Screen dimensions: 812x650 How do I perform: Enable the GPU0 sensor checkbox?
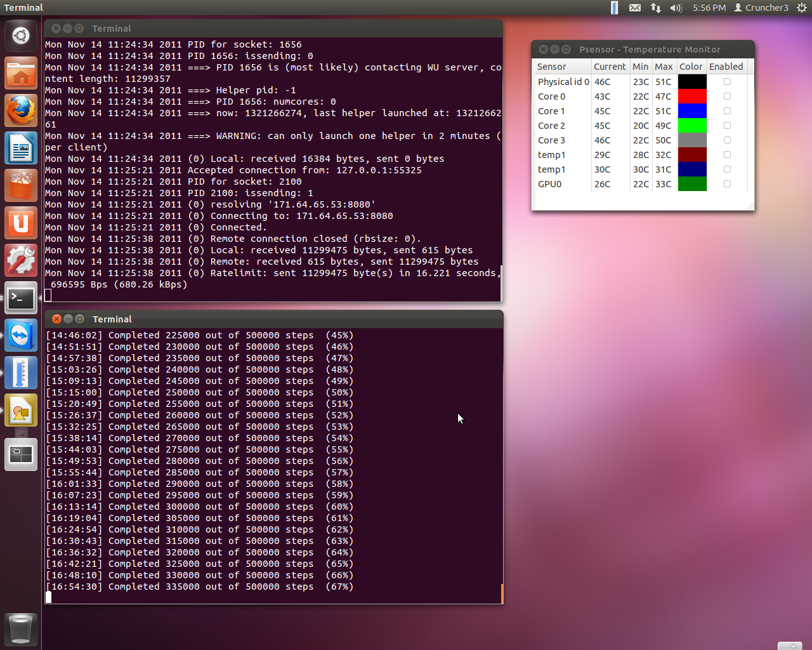coord(727,184)
